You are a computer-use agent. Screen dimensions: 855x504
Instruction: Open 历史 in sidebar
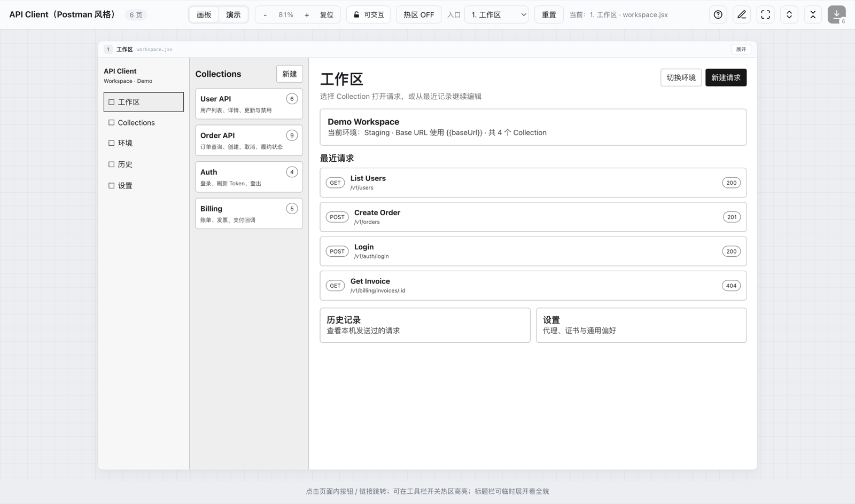point(144,164)
